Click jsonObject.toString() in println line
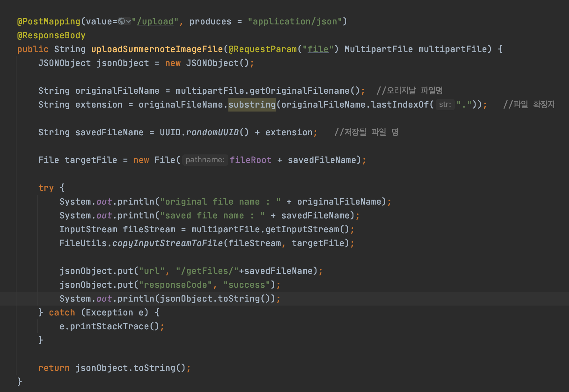 [215, 299]
